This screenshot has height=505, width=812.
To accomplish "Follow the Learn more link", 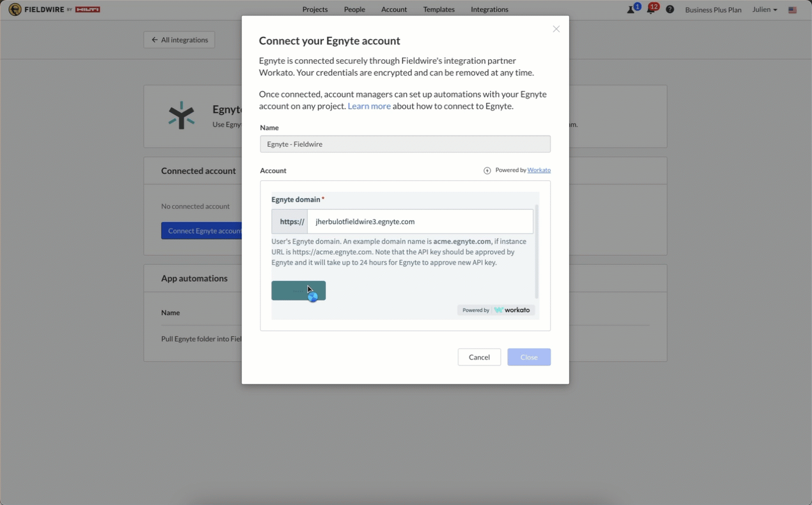I will tap(369, 106).
